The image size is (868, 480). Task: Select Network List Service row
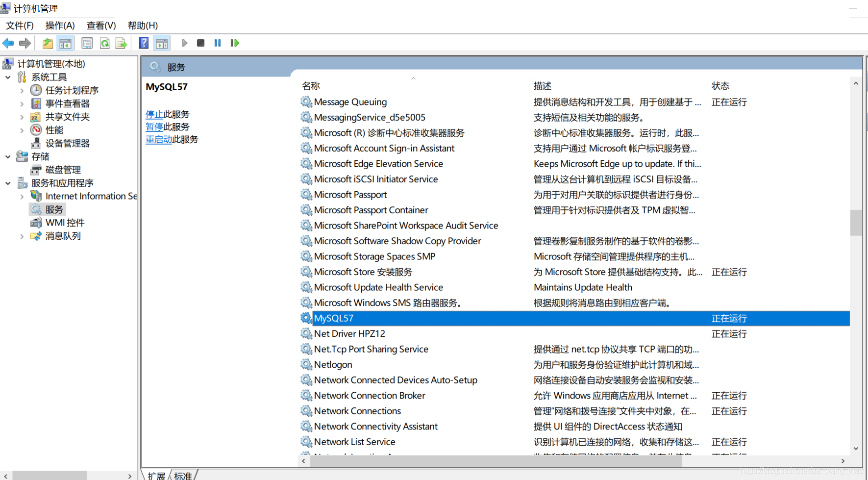[x=574, y=442]
